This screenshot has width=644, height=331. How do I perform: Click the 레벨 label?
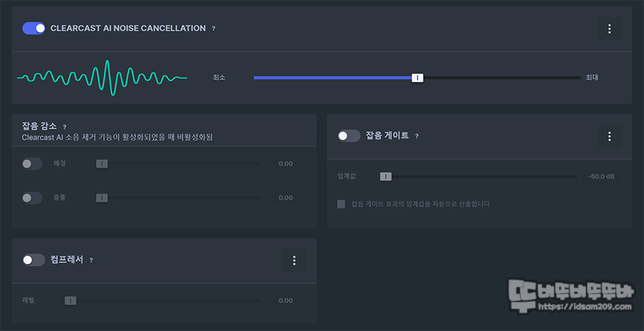tap(28, 300)
